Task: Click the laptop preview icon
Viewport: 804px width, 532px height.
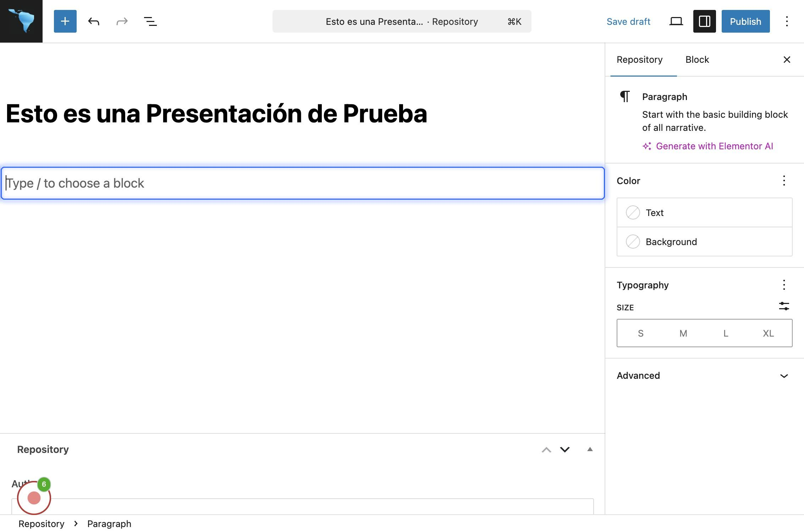Action: point(676,21)
